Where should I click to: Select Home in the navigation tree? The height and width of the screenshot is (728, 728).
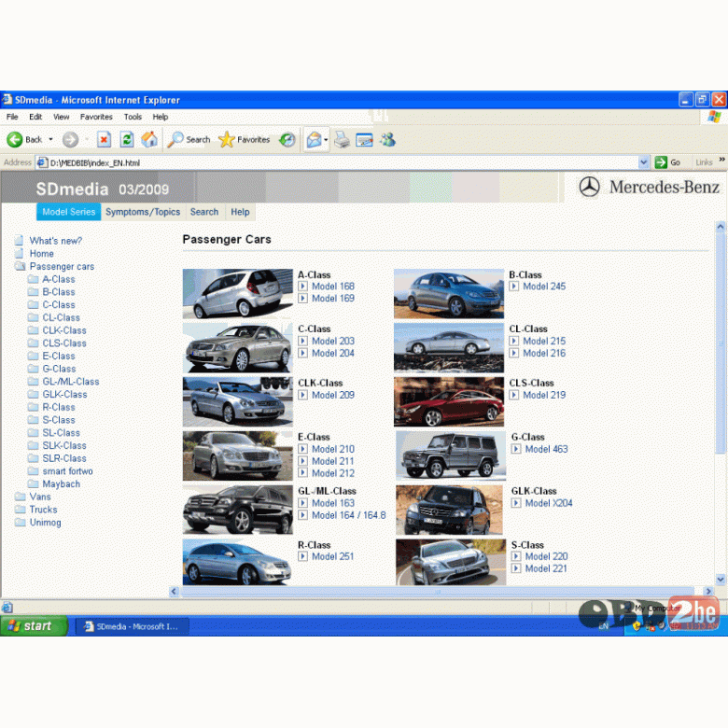click(x=41, y=254)
